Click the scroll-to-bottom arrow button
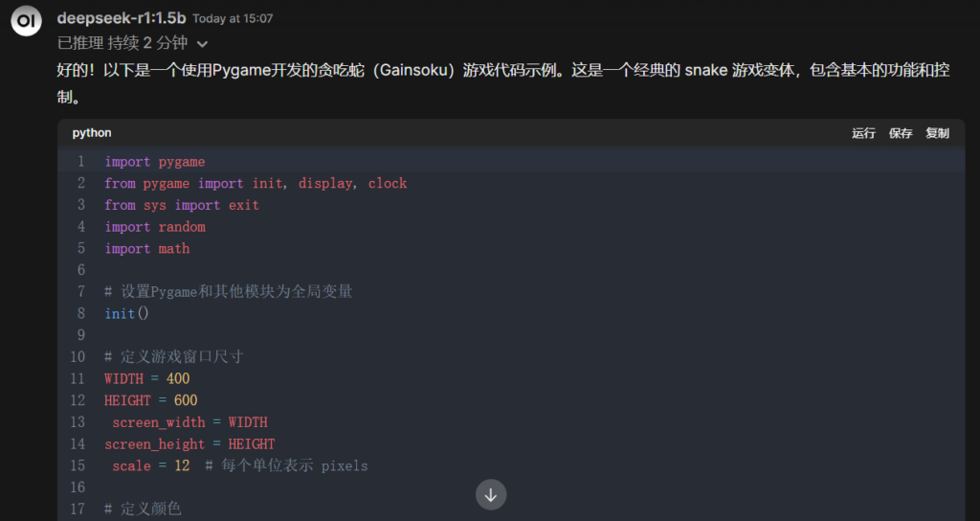This screenshot has height=521, width=980. click(x=491, y=495)
